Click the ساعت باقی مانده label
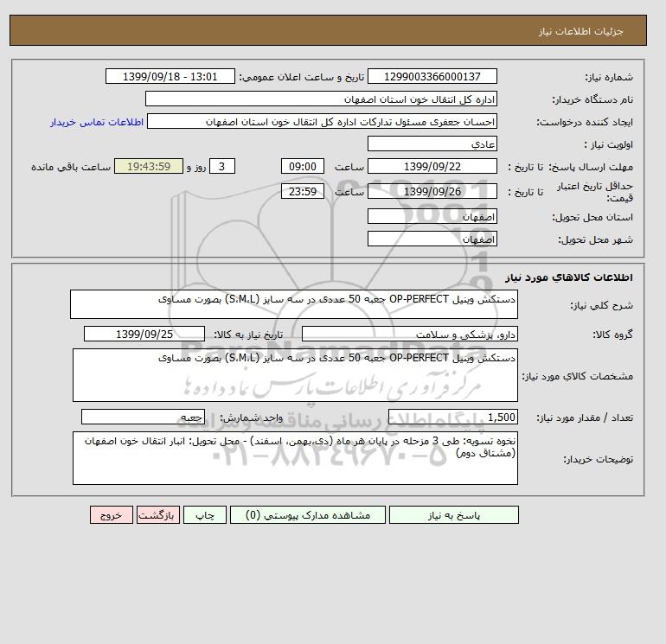666x644 pixels. [71, 167]
